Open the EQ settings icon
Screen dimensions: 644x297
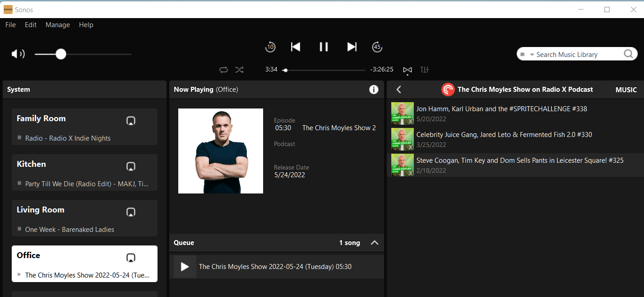(x=425, y=70)
